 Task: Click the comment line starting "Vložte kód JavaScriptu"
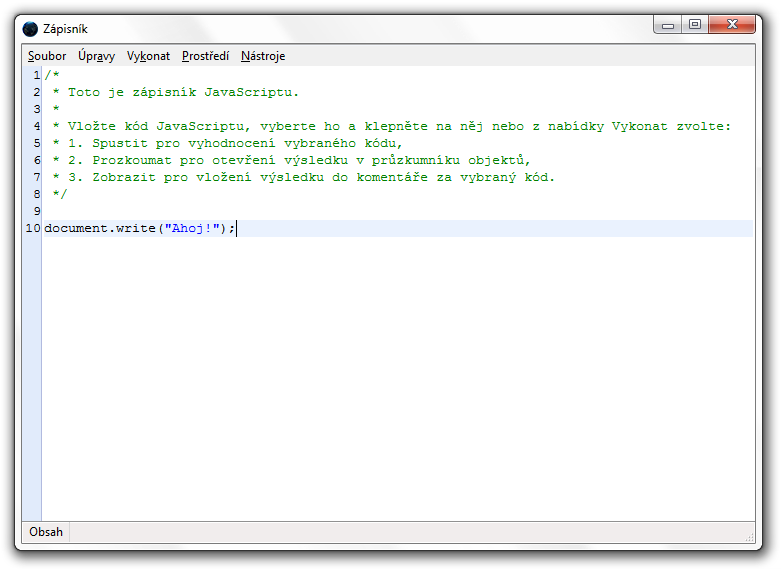click(x=390, y=126)
